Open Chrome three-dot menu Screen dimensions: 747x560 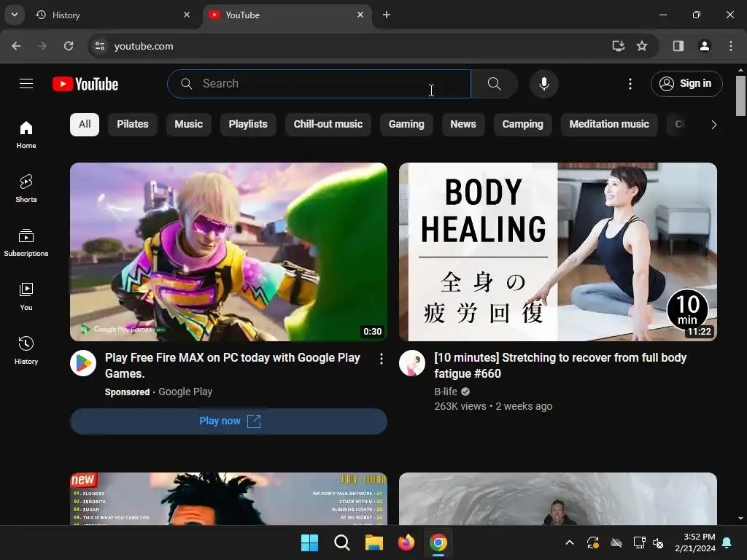click(x=731, y=46)
